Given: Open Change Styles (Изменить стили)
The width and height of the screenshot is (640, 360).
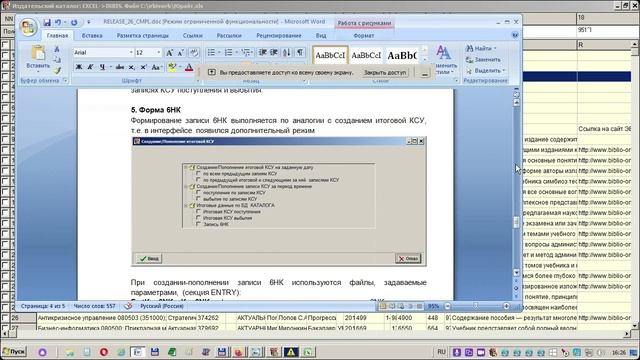Looking at the screenshot, I should click(444, 60).
